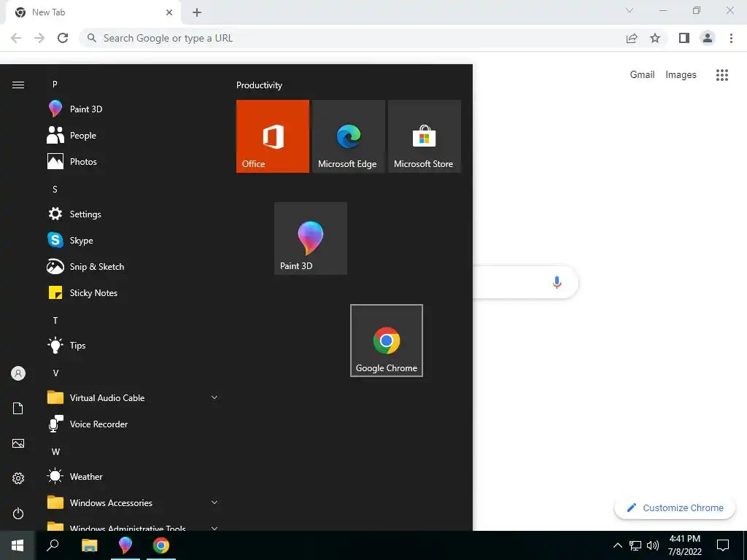
Task: Launch the Tips app
Action: click(x=132, y=345)
